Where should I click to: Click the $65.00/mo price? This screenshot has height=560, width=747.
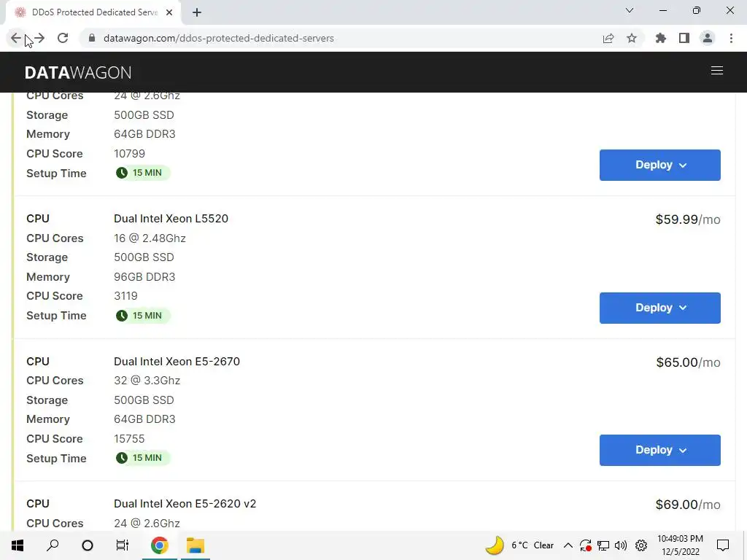coord(688,362)
